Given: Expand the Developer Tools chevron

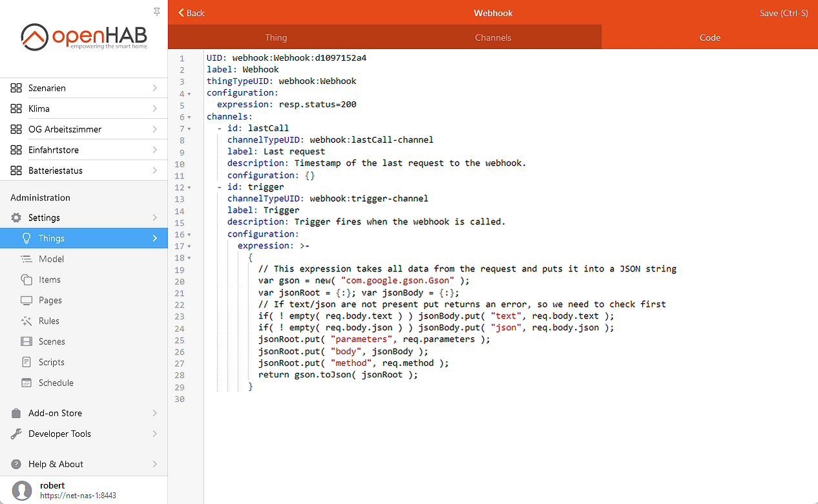Looking at the screenshot, I should click(155, 434).
